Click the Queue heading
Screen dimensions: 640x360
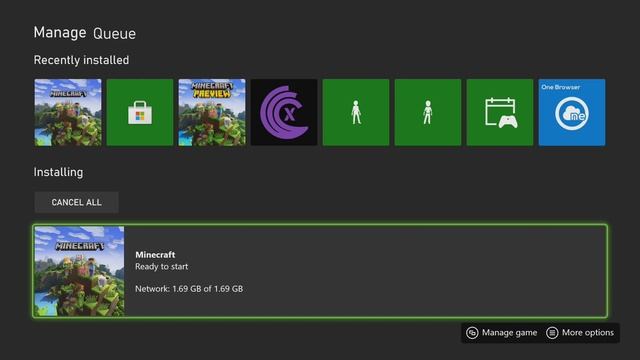[x=114, y=33]
